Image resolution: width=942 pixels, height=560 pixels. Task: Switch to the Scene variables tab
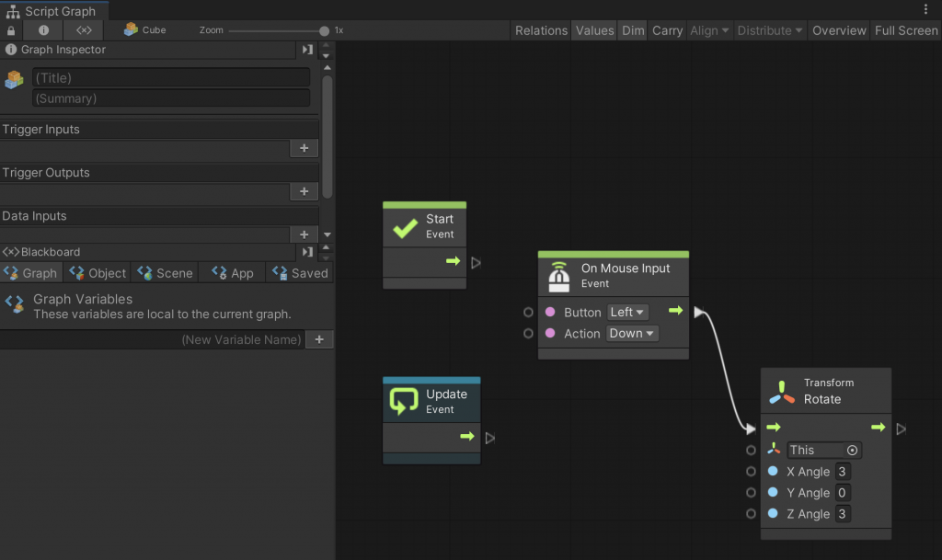[x=164, y=272]
